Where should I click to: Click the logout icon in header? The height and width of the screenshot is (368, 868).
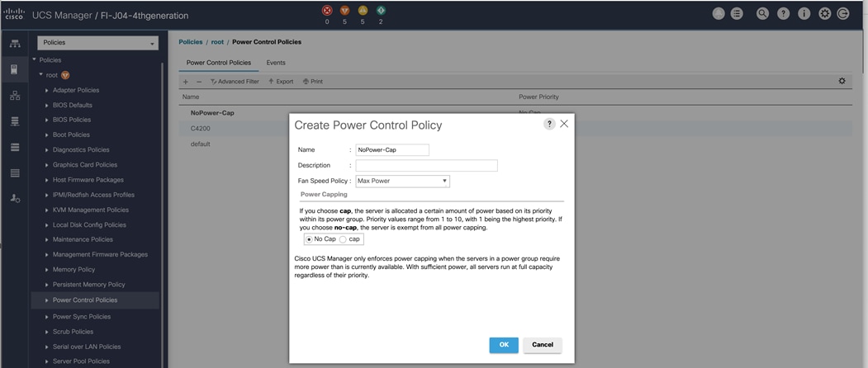[x=843, y=14]
